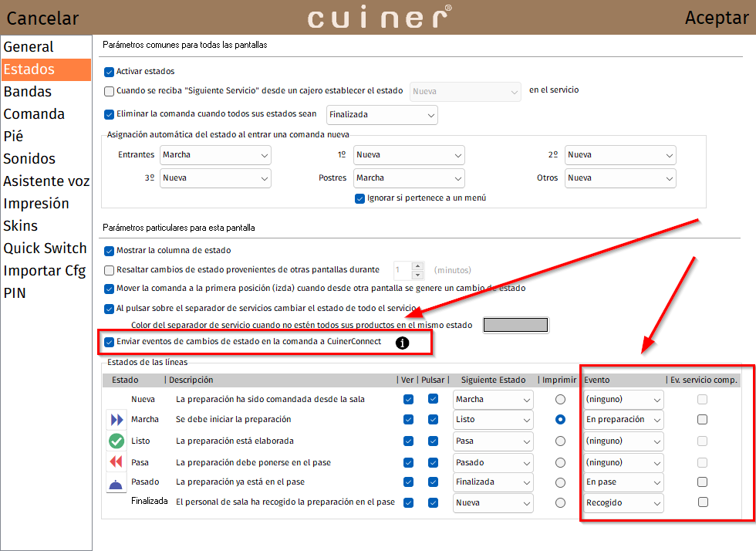
Task: Click the red double-arrow Pasa state icon
Action: pos(116,461)
